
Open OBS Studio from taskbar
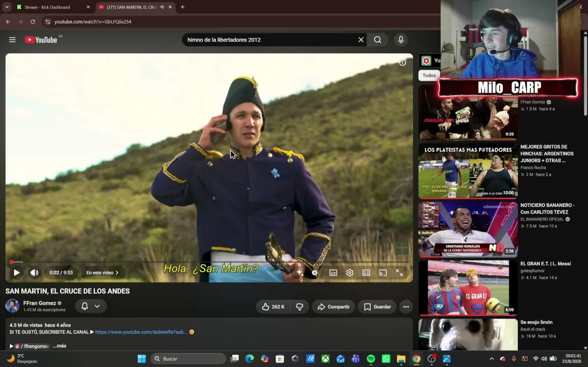pyautogui.click(x=431, y=359)
